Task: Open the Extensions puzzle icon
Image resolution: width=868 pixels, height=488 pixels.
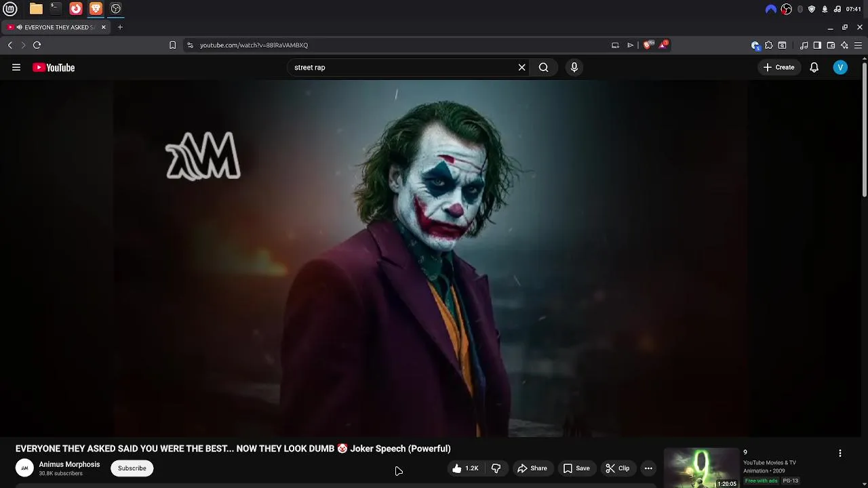Action: (768, 45)
